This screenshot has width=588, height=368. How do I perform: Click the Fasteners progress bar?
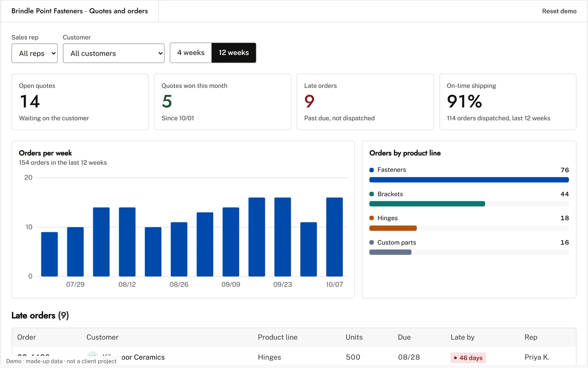click(469, 180)
